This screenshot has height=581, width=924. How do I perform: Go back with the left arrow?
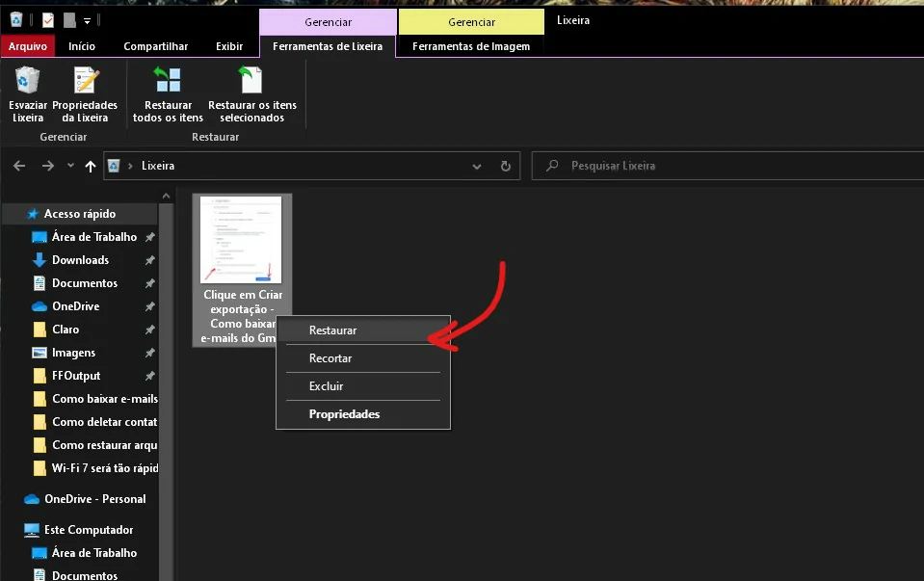coord(19,166)
